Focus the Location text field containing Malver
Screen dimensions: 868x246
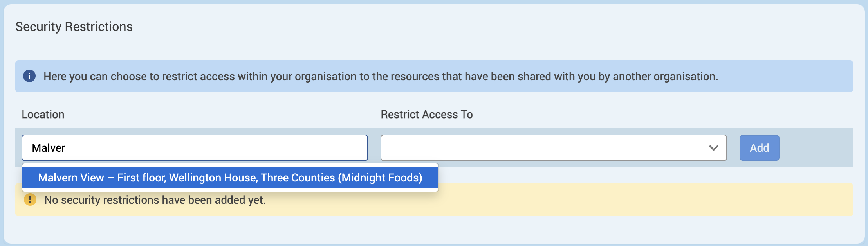[195, 148]
